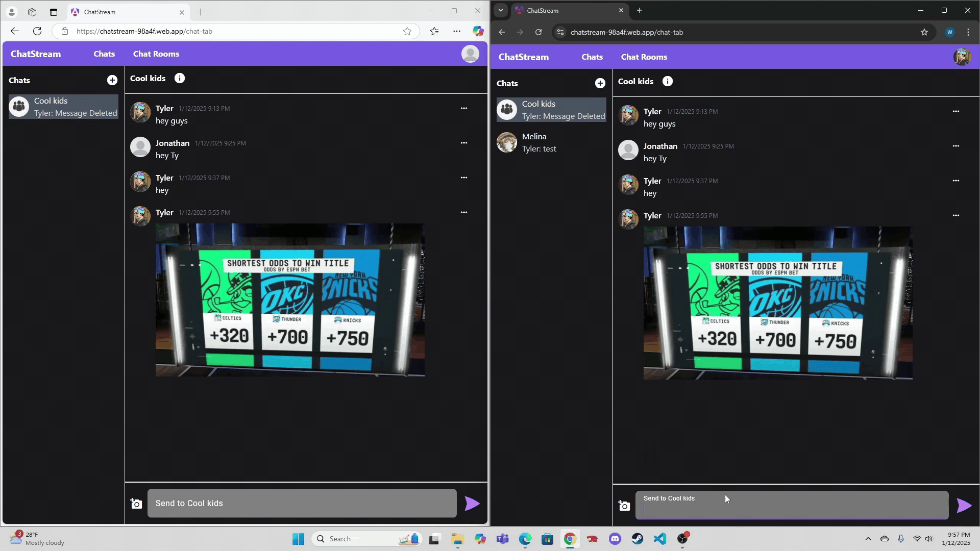Open odds image thumbnail in Edge chat
This screenshot has height=551, width=980.
point(290,300)
